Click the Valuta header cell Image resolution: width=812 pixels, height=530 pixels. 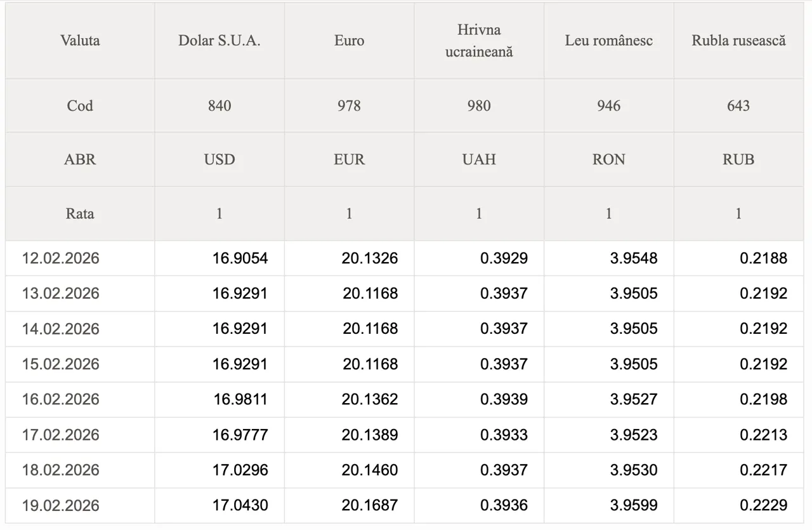click(x=80, y=41)
